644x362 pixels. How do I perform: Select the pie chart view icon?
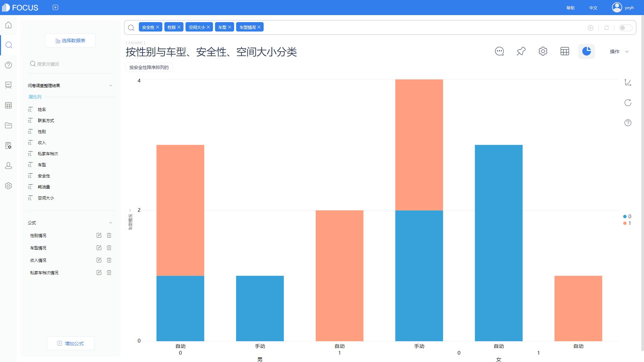tap(586, 51)
